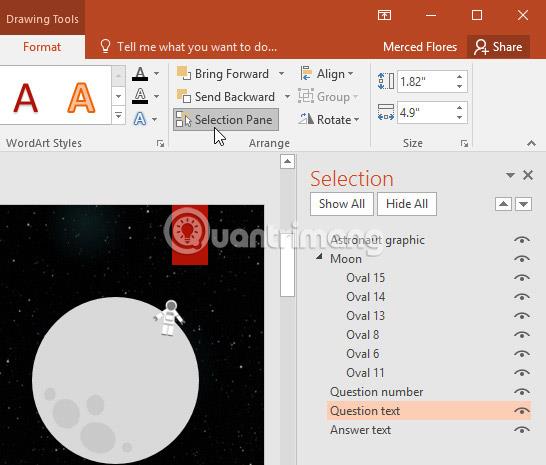Toggle visibility of the Moon group
The width and height of the screenshot is (546, 465).
click(522, 259)
